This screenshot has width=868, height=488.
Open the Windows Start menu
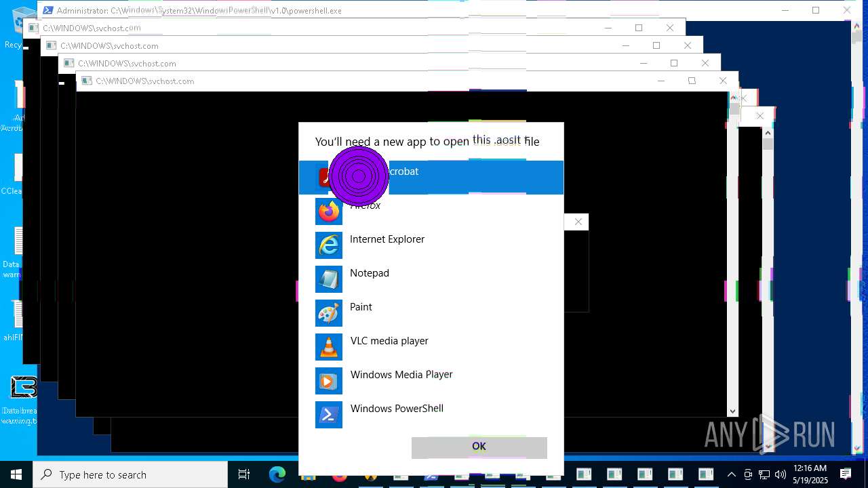click(x=16, y=474)
